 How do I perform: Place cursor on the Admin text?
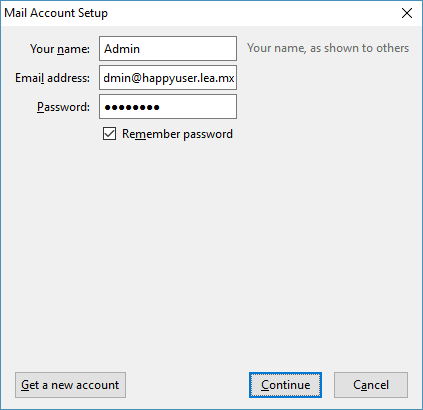tap(122, 49)
